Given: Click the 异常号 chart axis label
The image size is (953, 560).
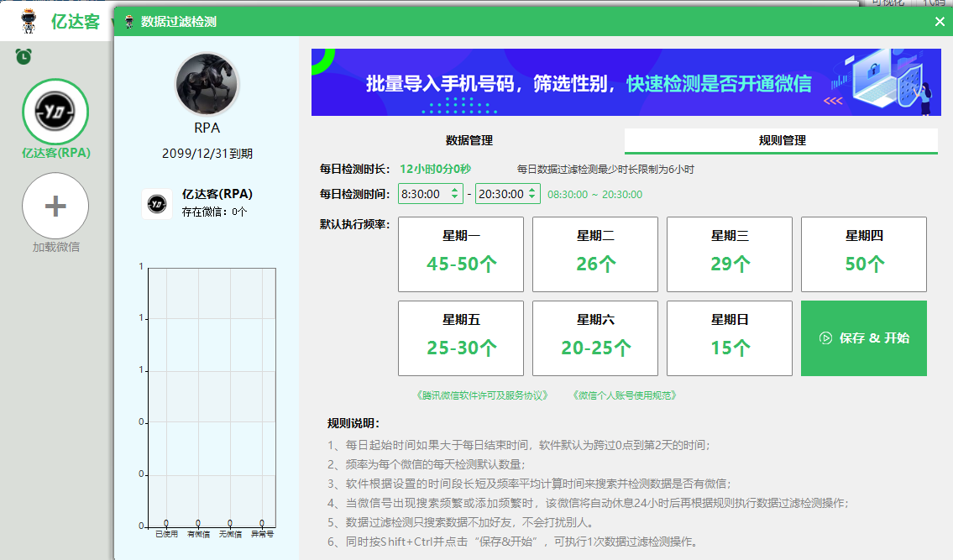Looking at the screenshot, I should (262, 535).
